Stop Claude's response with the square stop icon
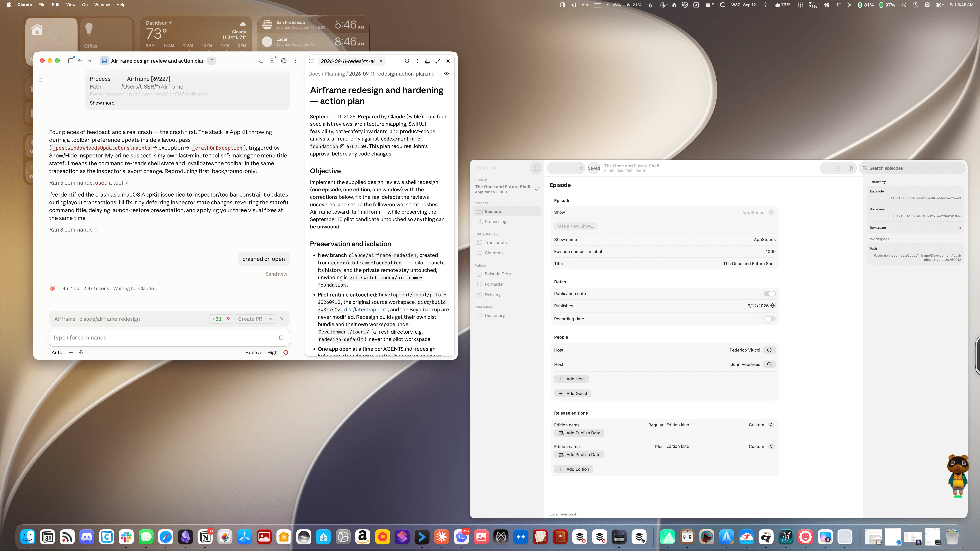 point(281,338)
